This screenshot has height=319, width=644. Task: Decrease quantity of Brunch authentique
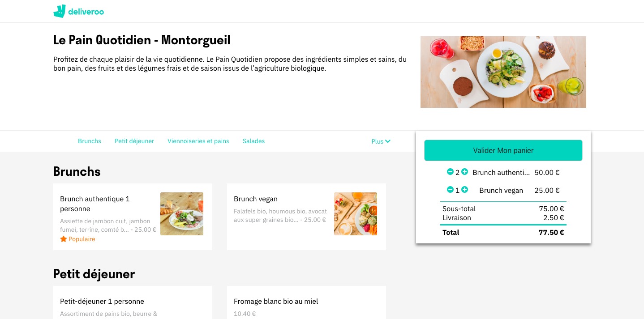(x=450, y=172)
